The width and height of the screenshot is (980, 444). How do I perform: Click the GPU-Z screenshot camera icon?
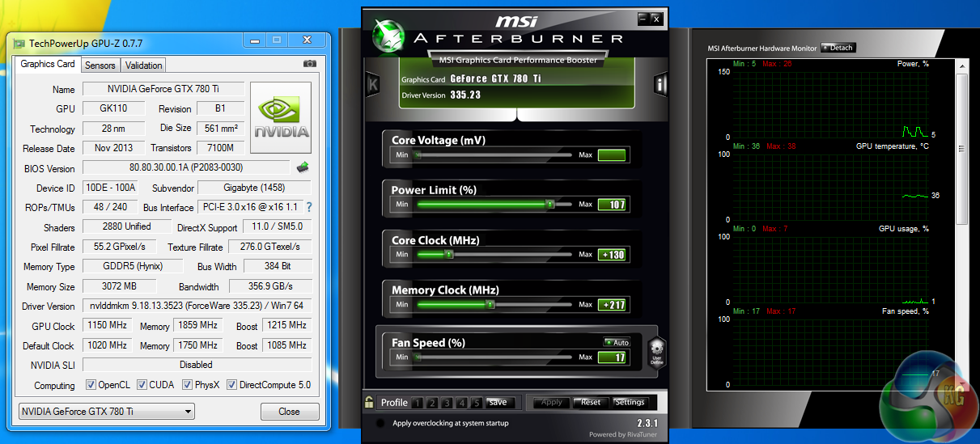pos(309,64)
